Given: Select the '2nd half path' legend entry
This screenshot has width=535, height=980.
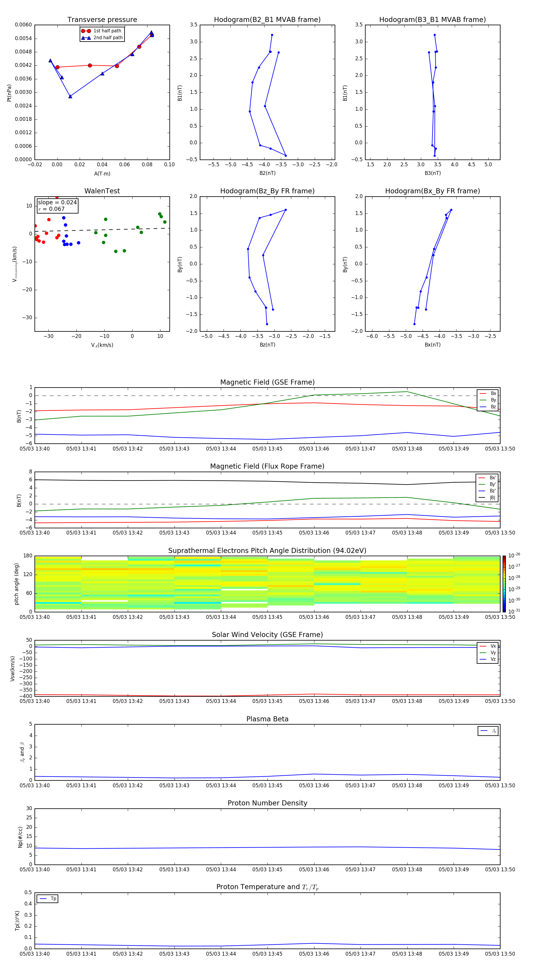Looking at the screenshot, I should click(x=102, y=38).
